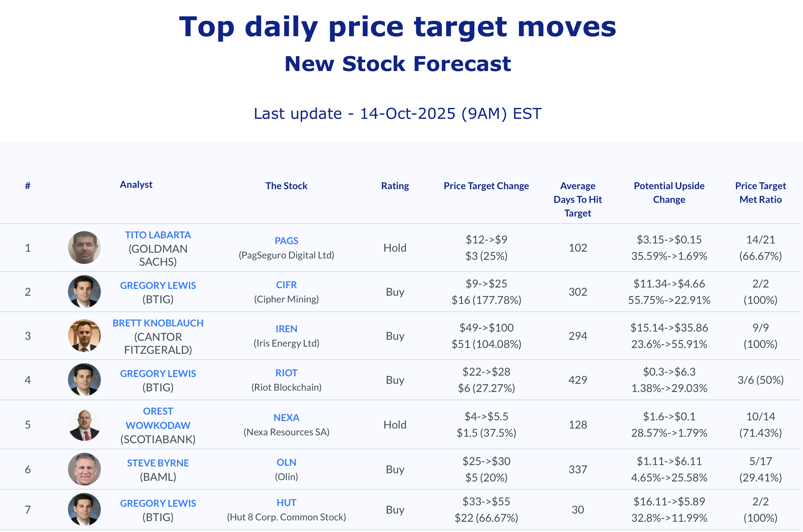Click the RIOT stock ticker

(x=286, y=373)
